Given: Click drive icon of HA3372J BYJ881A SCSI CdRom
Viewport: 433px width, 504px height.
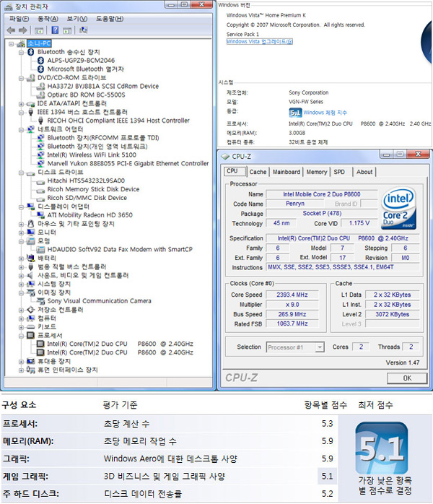Looking at the screenshot, I should tap(41, 86).
